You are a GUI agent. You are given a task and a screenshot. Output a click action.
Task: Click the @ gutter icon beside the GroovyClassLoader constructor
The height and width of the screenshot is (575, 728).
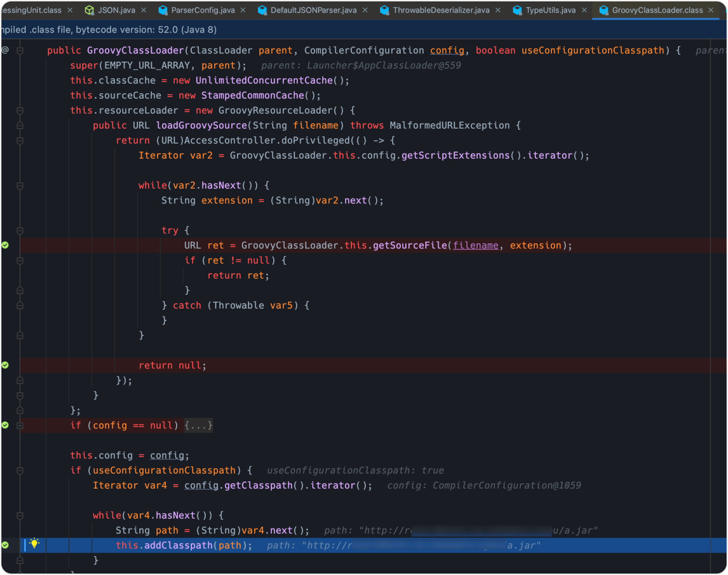pyautogui.click(x=5, y=50)
